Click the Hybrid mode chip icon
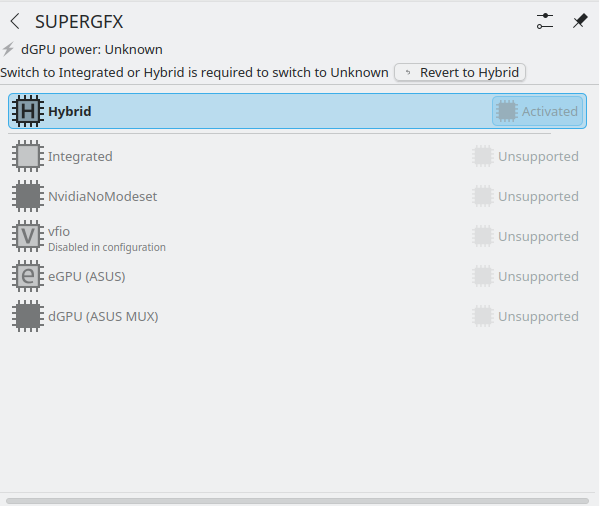The image size is (600, 506). (x=28, y=111)
